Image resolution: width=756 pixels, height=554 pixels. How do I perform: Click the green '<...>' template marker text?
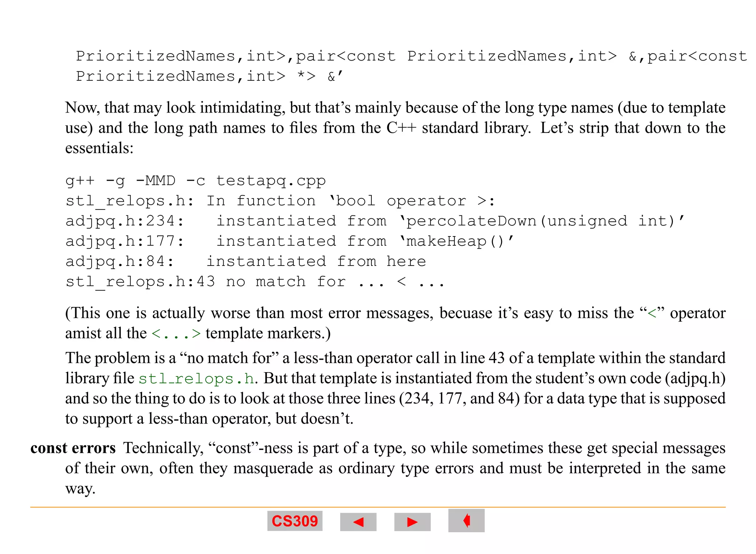pyautogui.click(x=176, y=333)
